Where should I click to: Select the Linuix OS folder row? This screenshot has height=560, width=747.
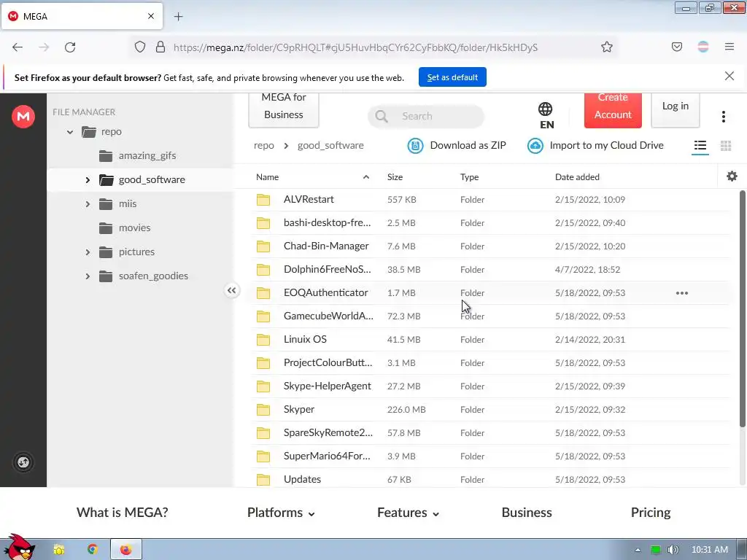tap(490, 340)
